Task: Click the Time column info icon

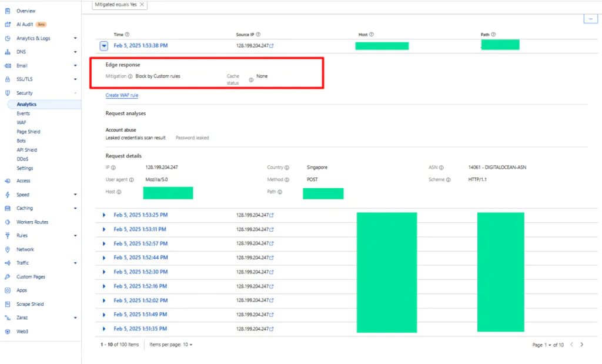Action: (x=127, y=35)
